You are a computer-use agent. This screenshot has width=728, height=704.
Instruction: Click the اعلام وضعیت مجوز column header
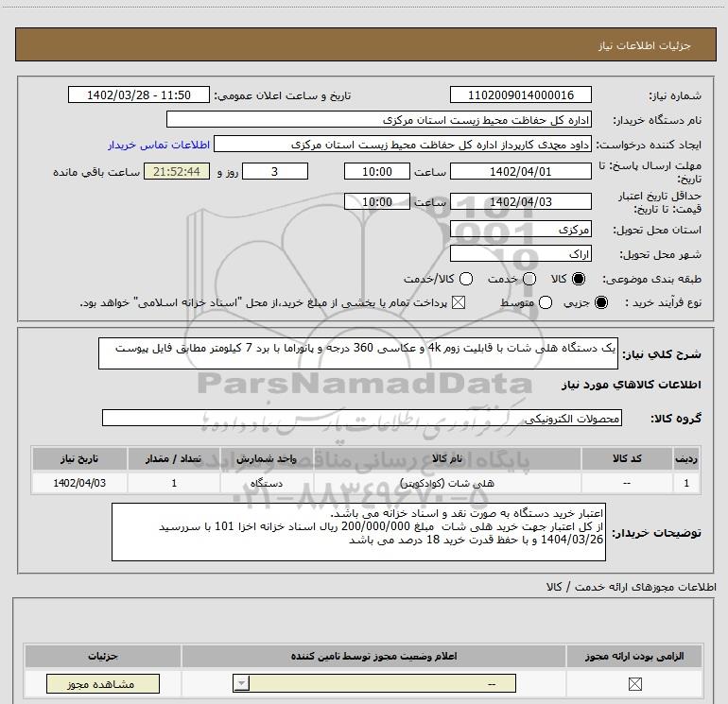[x=373, y=656]
